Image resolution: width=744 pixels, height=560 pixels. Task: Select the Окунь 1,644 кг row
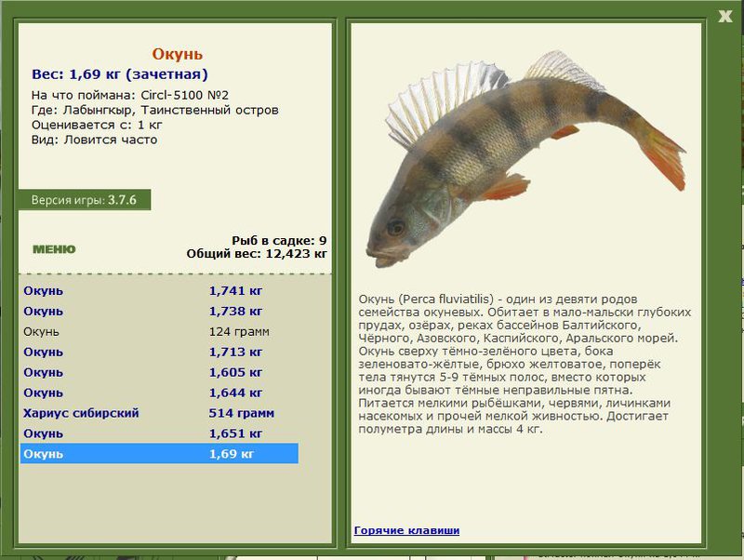tap(159, 393)
